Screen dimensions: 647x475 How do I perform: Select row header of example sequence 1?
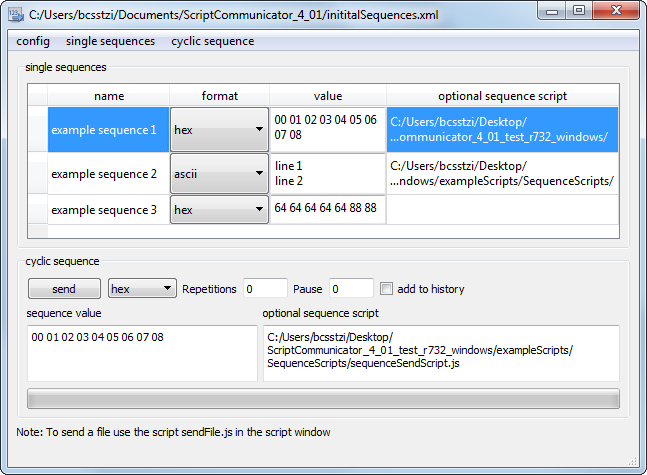[x=38, y=130]
